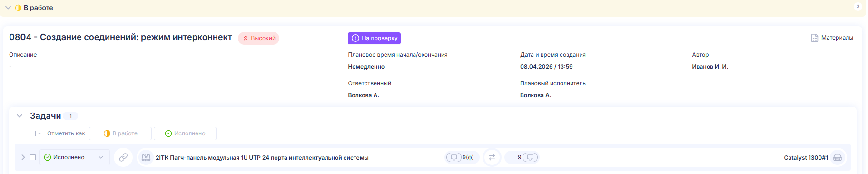This screenshot has width=868, height=174.
Task: Click the port icon labeled "9(ф)"
Action: 454,157
